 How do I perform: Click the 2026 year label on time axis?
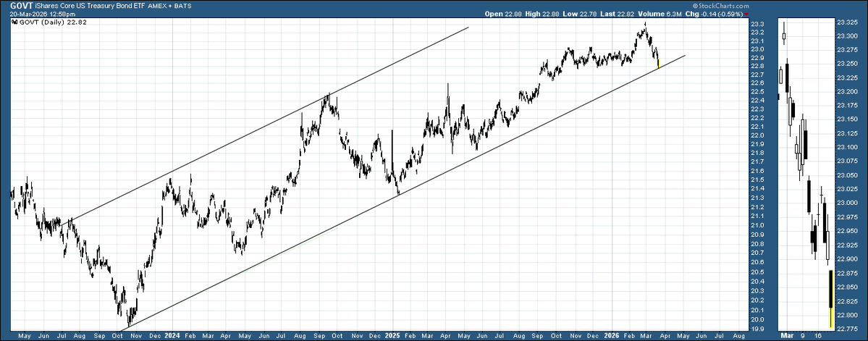click(x=611, y=335)
